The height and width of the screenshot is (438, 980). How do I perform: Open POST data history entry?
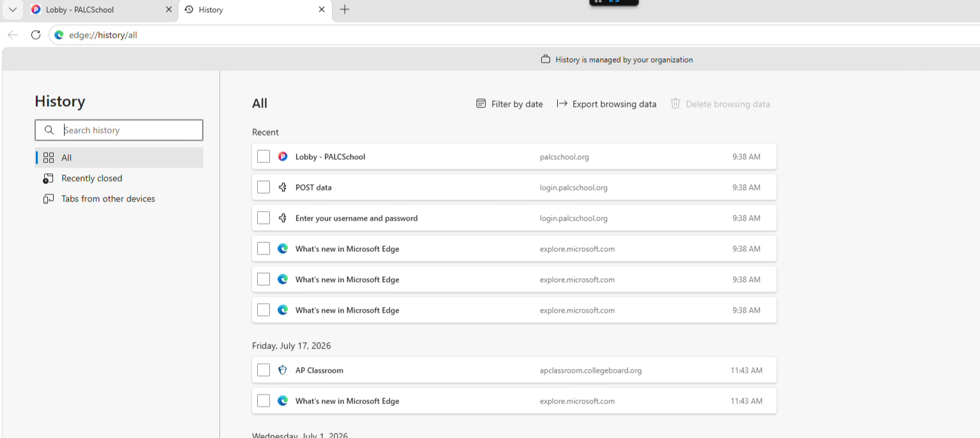(x=514, y=187)
